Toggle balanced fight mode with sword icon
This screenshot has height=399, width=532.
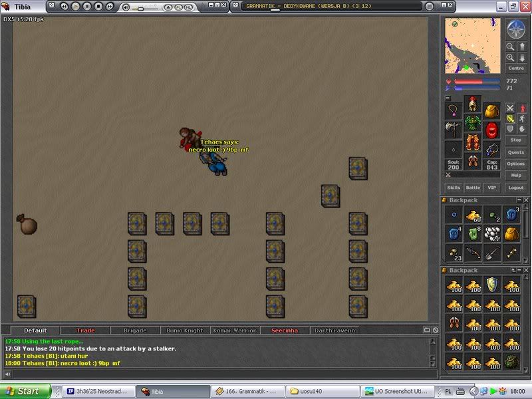point(510,119)
